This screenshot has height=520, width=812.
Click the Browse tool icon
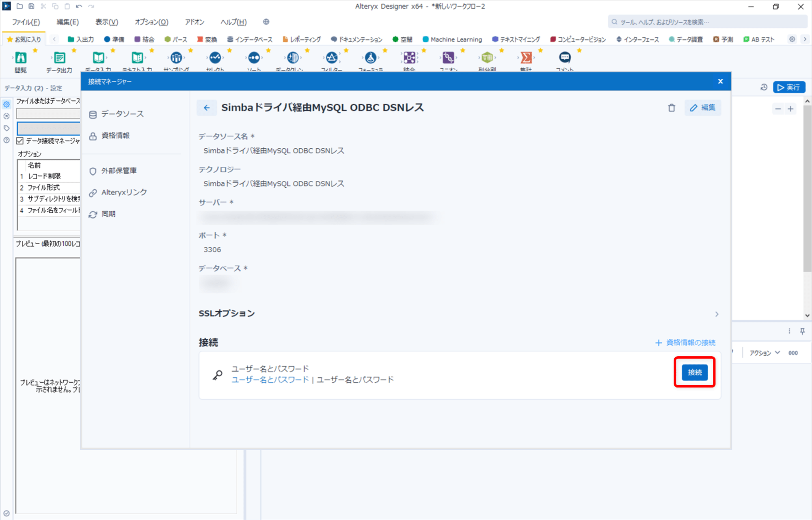[x=21, y=58]
